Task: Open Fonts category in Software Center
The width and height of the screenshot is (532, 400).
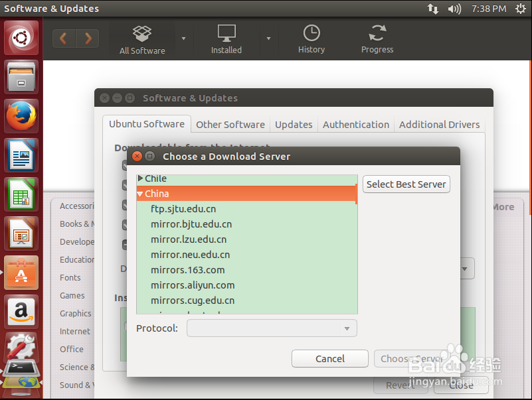Action: click(70, 278)
